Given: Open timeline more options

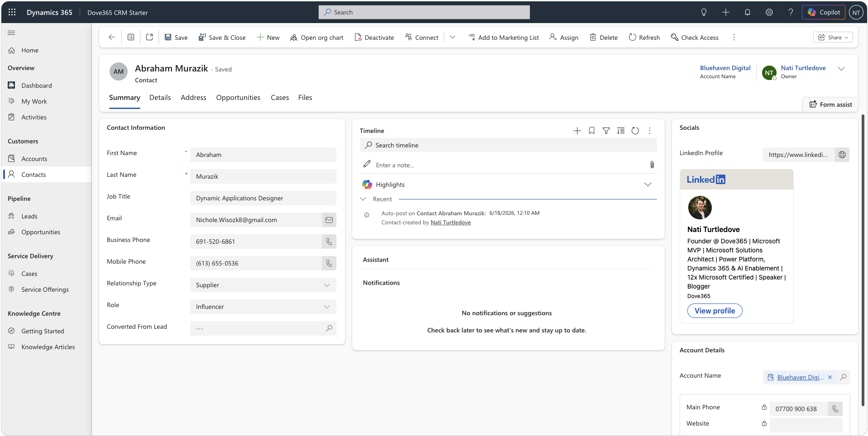Looking at the screenshot, I should pyautogui.click(x=650, y=131).
